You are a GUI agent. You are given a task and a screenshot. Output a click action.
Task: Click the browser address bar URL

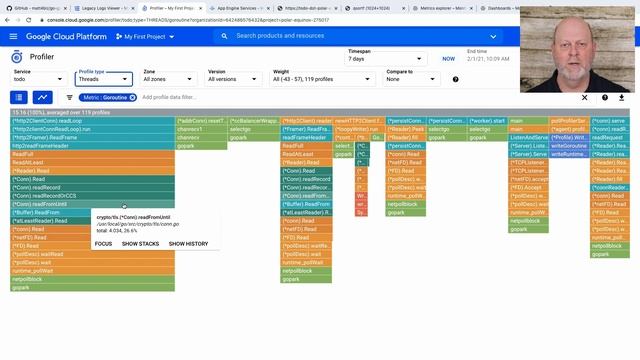188,20
